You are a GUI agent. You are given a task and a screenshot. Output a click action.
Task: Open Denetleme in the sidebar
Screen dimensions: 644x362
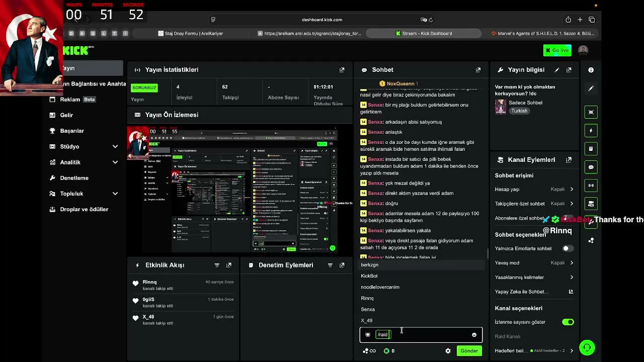[x=69, y=178]
